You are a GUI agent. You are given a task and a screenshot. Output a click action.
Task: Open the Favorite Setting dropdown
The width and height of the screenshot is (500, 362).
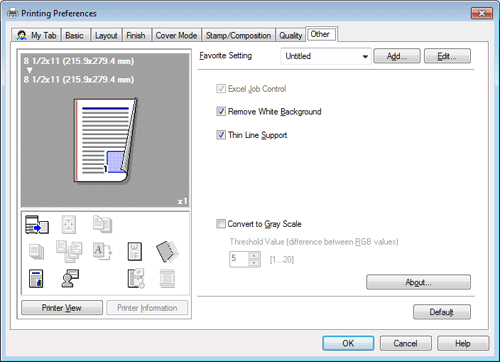pos(326,56)
